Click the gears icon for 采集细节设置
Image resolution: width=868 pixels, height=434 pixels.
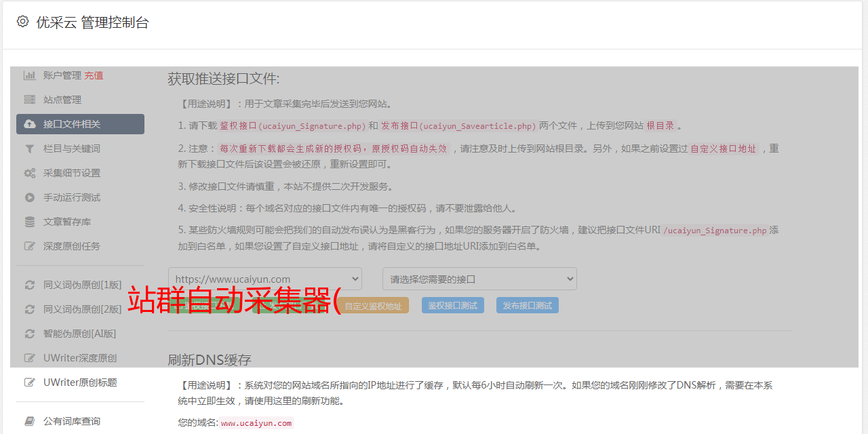[30, 173]
